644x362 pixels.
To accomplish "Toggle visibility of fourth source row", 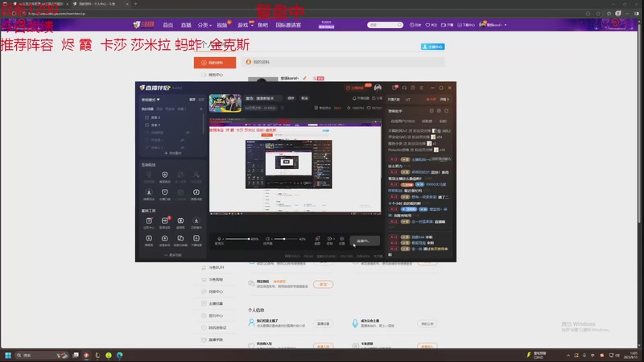I will [x=183, y=140].
